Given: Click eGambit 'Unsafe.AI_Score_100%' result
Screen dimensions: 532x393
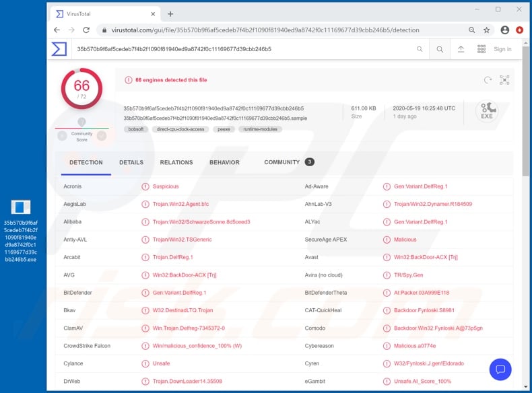Looking at the screenshot, I should coord(422,381).
